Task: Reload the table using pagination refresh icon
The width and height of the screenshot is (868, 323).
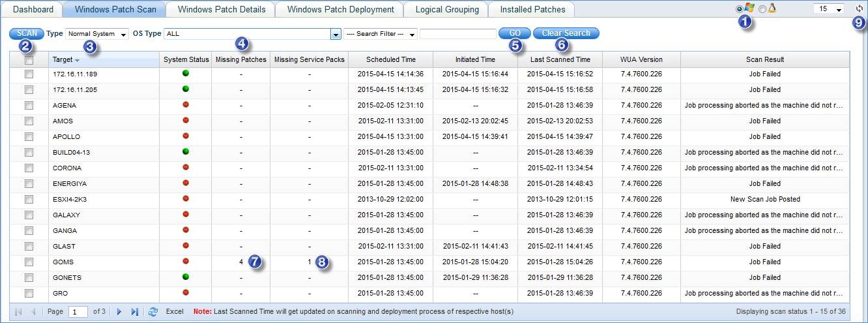Action: click(153, 312)
